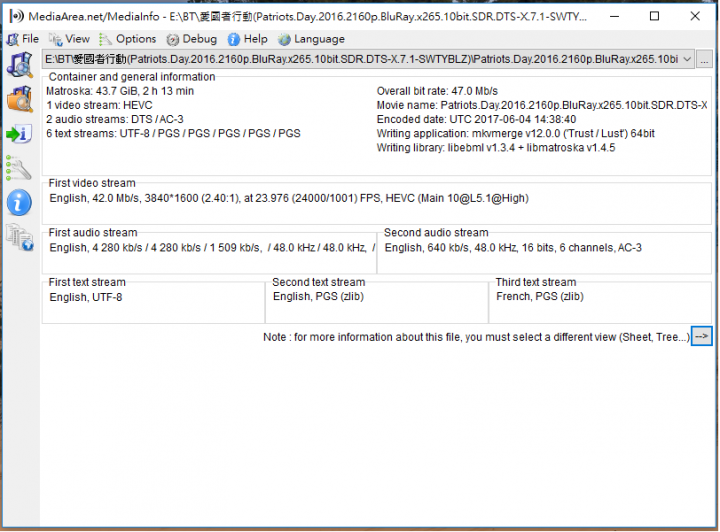The height and width of the screenshot is (532, 720).
Task: Click '2 audio streams: DTS / AC-3' line
Action: (115, 119)
